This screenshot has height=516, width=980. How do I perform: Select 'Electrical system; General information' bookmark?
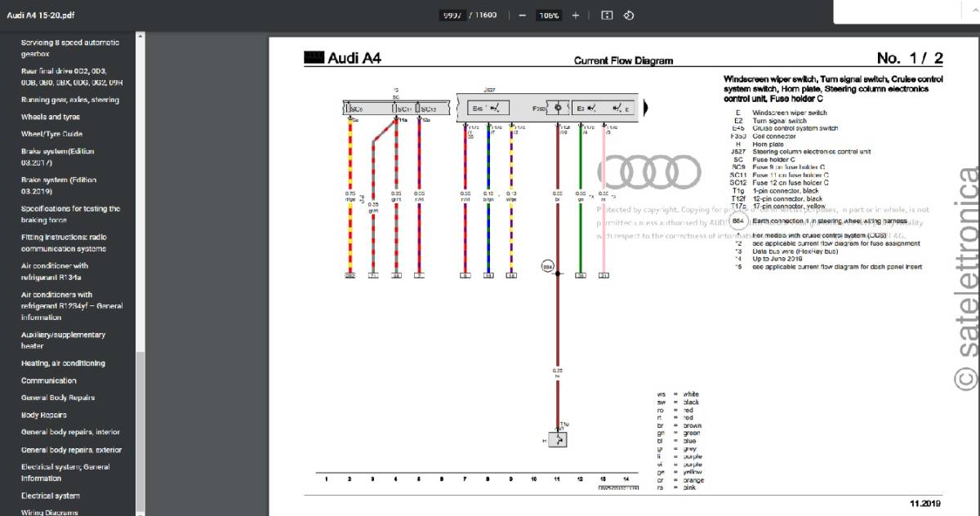click(65, 473)
